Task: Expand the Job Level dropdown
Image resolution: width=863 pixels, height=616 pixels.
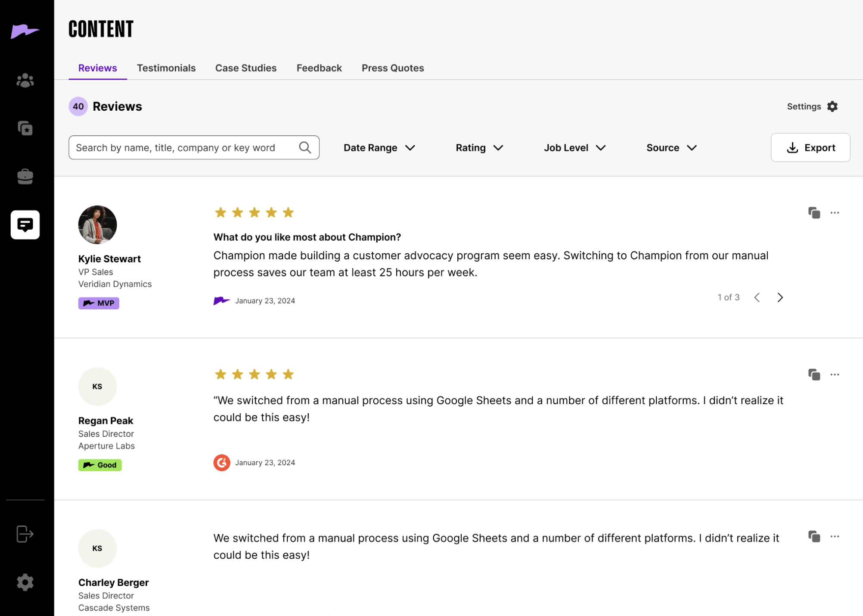Action: [574, 148]
